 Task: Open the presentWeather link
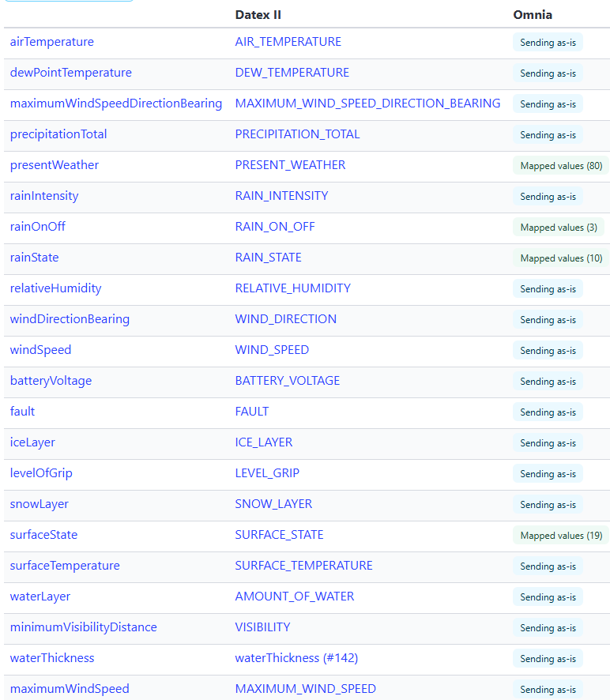(54, 165)
